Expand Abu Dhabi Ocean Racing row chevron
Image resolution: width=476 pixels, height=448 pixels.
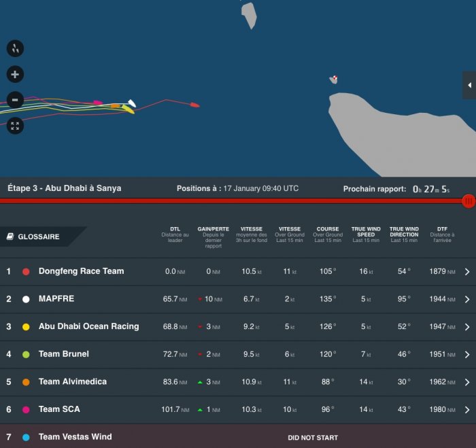click(467, 327)
